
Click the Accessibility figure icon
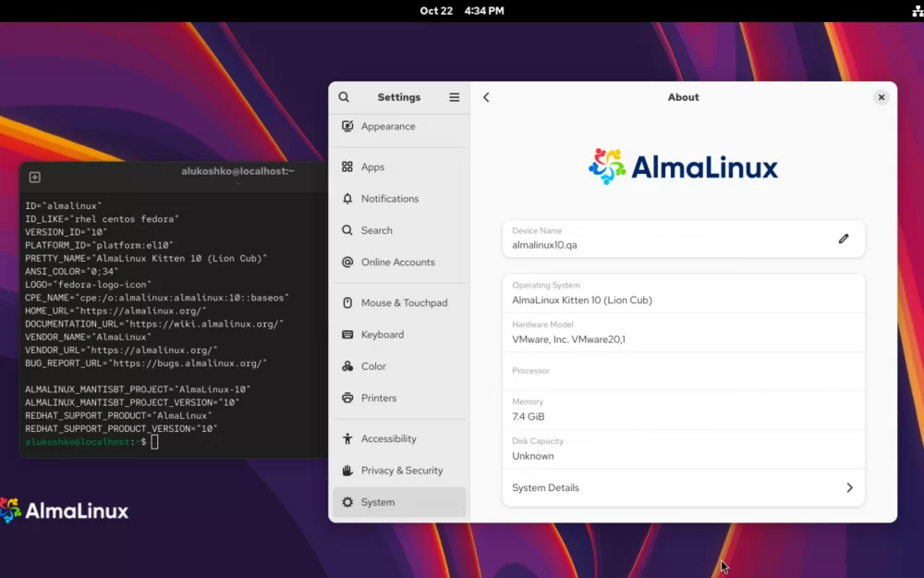pos(347,438)
